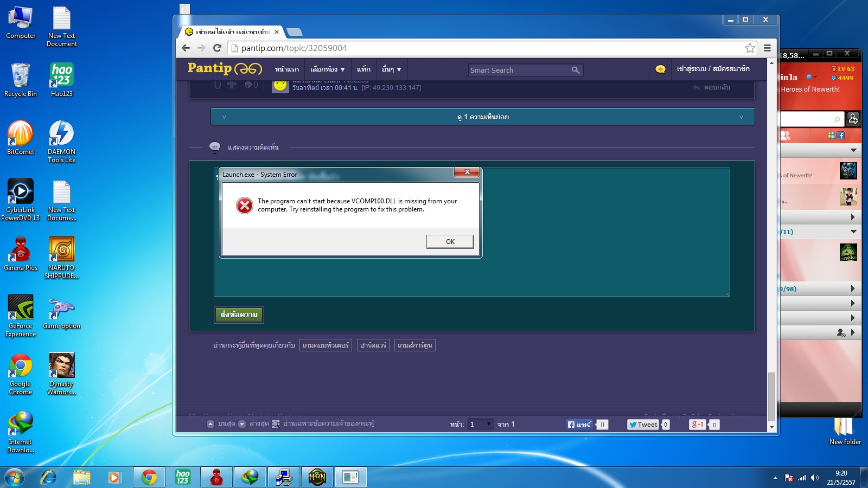Image resolution: width=868 pixels, height=488 pixels.
Task: Click the add friend icon in Garena
Action: [x=853, y=118]
